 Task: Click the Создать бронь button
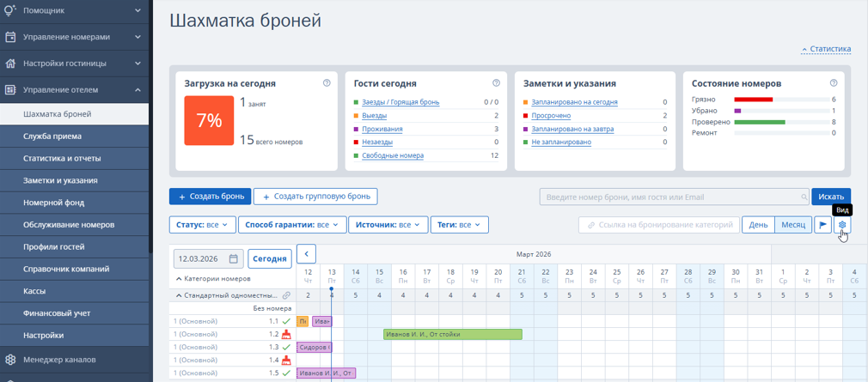click(209, 197)
